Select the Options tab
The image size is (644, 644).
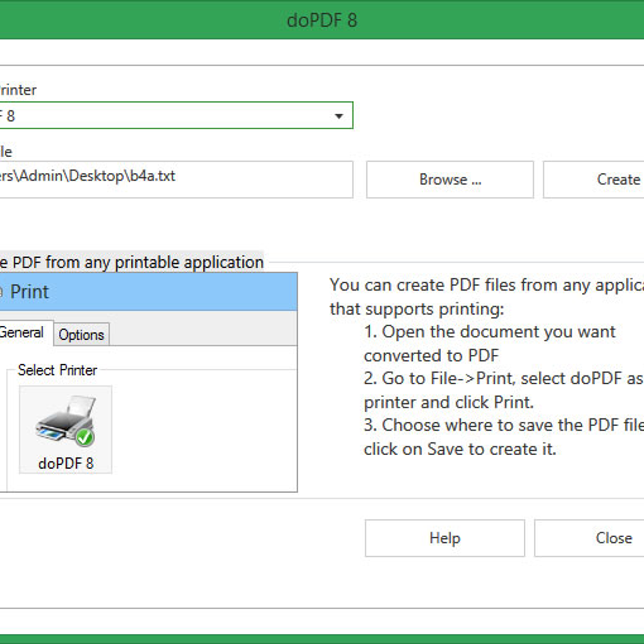(81, 335)
